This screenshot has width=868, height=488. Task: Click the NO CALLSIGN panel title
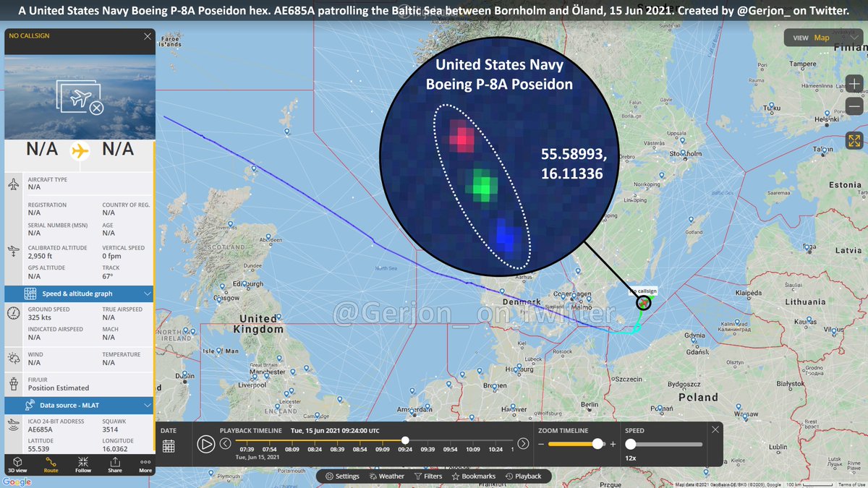click(30, 35)
